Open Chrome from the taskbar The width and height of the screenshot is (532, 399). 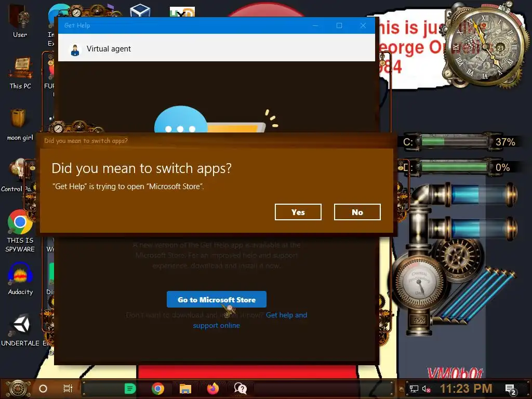click(158, 389)
